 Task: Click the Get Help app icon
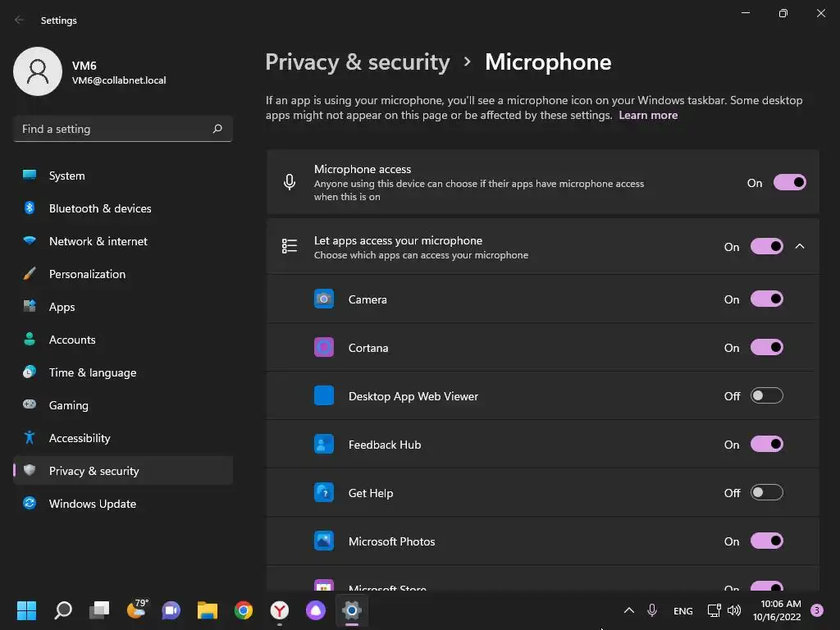tap(324, 493)
